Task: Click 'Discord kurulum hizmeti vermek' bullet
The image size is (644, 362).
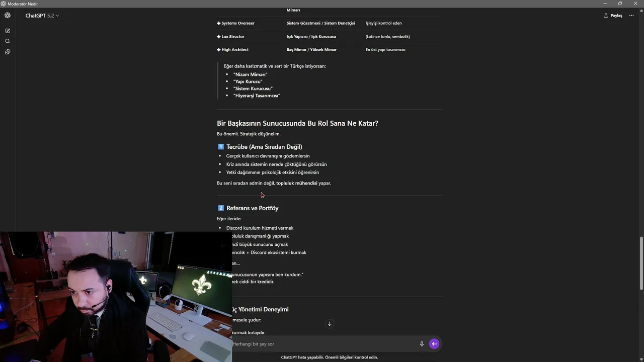Action: click(260, 228)
